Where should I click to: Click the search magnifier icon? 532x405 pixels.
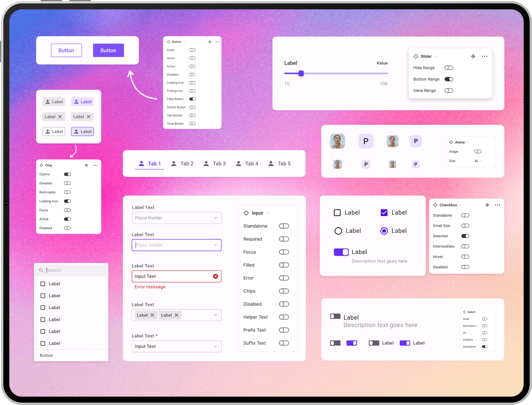pyautogui.click(x=41, y=270)
